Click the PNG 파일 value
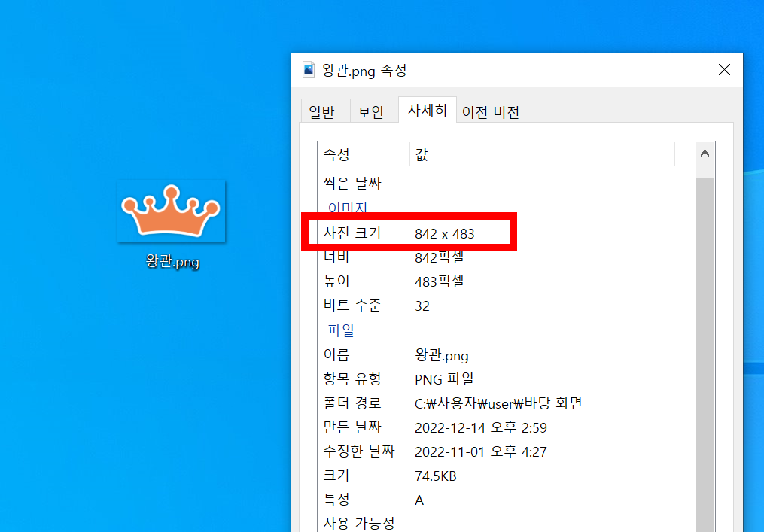Screen dimensions: 764x532 point(444,379)
